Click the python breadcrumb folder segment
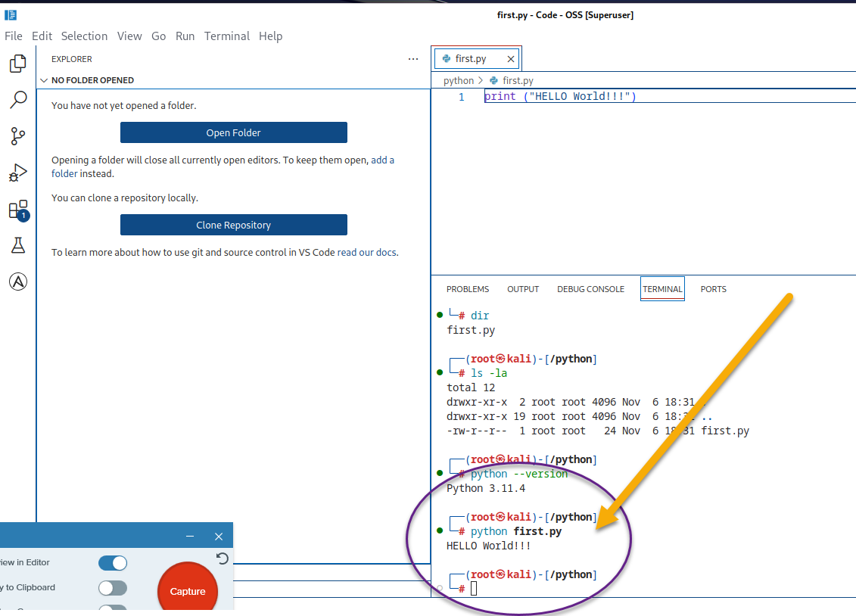Screen dimensions: 856x616 pos(459,80)
